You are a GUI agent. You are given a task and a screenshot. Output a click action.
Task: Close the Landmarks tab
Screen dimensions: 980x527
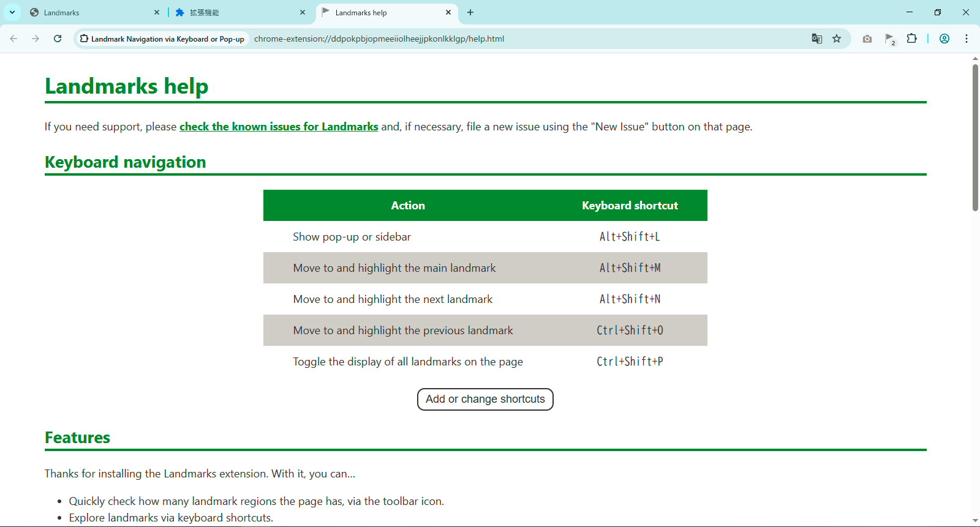[157, 12]
